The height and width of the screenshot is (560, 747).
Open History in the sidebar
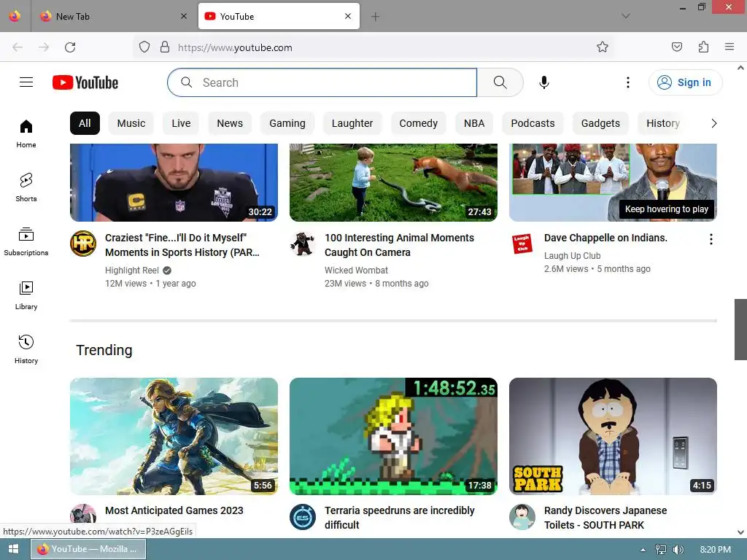coord(26,349)
